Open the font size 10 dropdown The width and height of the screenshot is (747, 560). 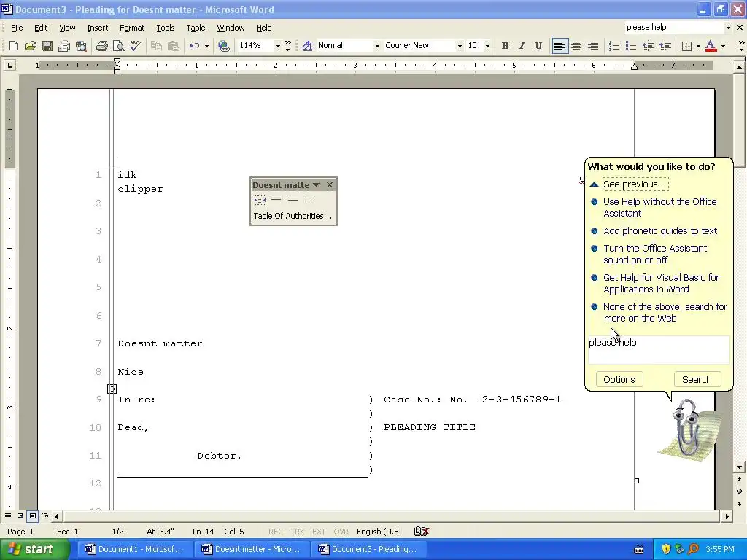pyautogui.click(x=487, y=46)
